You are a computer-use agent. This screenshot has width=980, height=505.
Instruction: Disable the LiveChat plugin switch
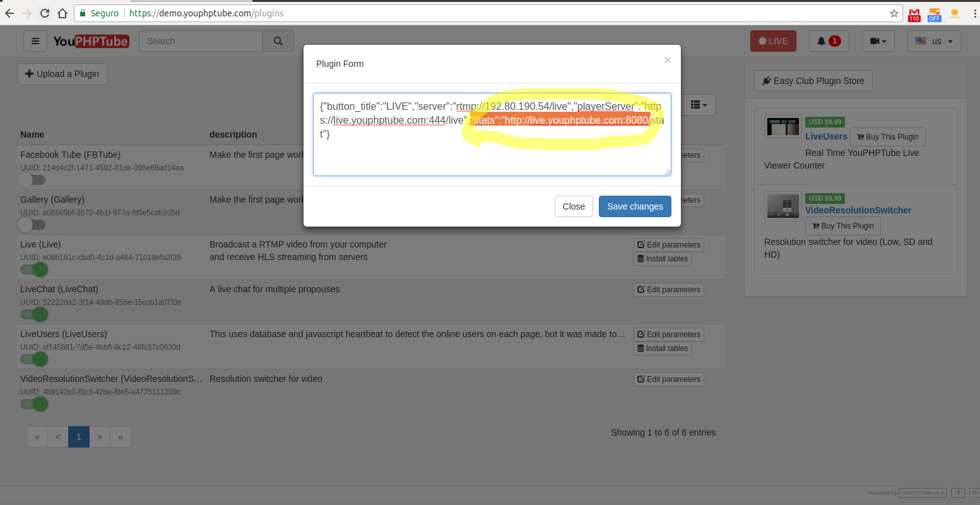[34, 314]
